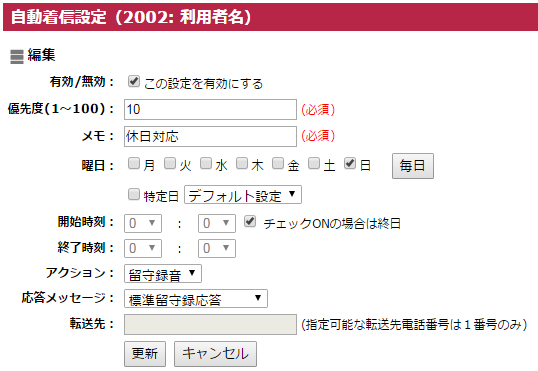The height and width of the screenshot is (371, 538).
Task: Click the キャンセル button
Action: (215, 353)
